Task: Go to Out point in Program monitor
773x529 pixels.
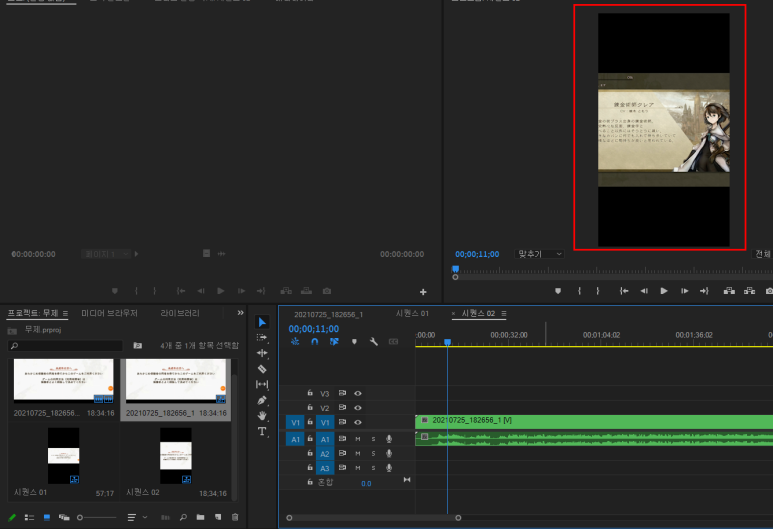Action: [x=704, y=291]
